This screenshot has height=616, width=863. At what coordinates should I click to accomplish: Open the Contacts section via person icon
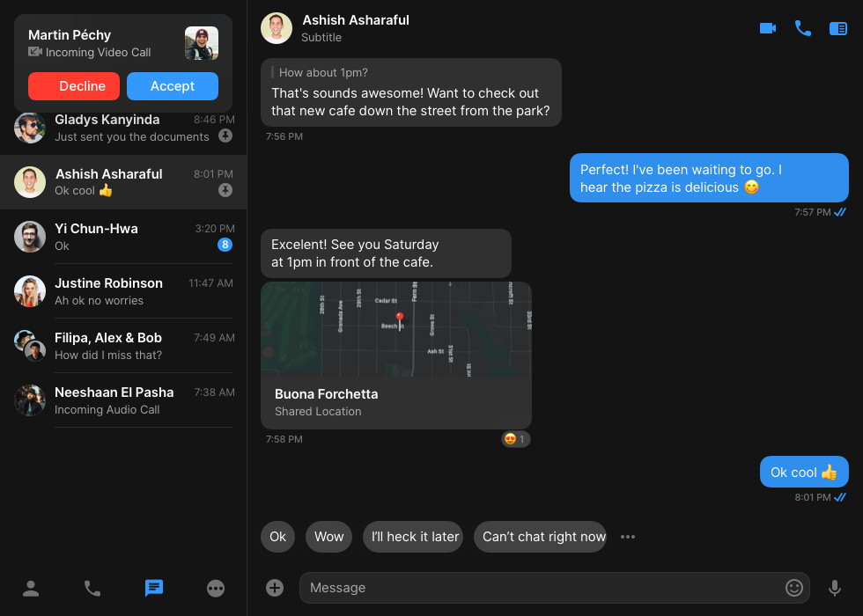tap(31, 588)
